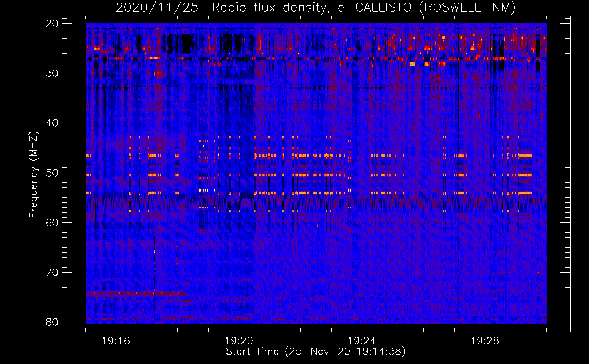
Task: Click the 20 MHz frequency tick label
Action: (52, 24)
